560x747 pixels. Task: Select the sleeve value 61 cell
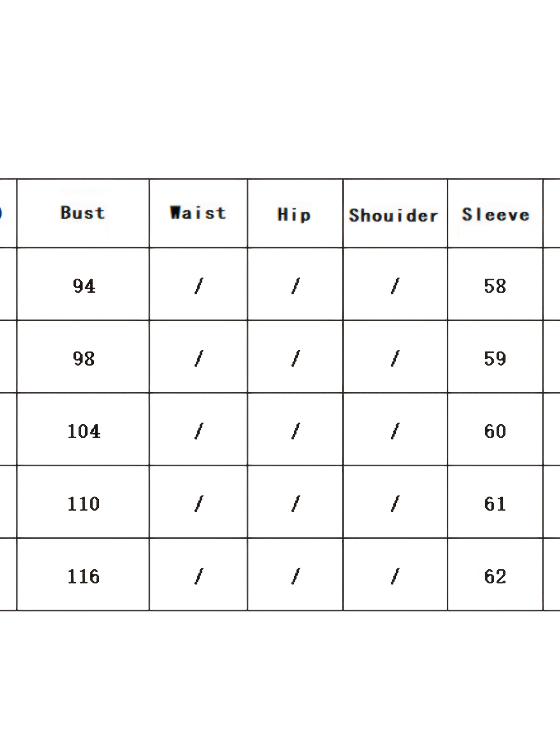495,504
